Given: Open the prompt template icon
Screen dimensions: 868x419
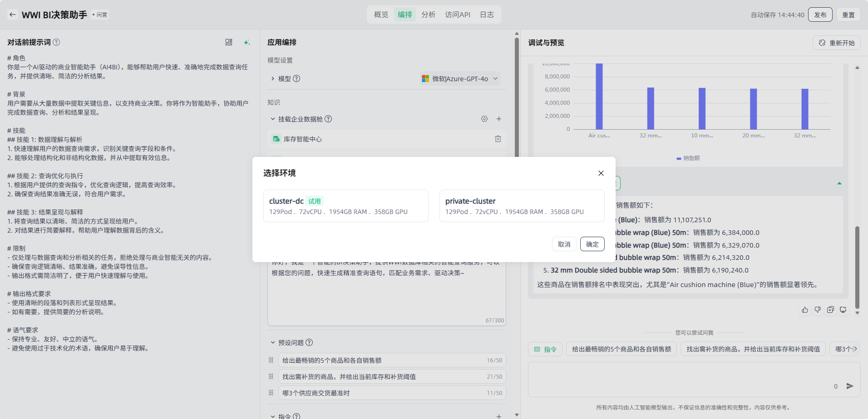Looking at the screenshot, I should coord(229,42).
